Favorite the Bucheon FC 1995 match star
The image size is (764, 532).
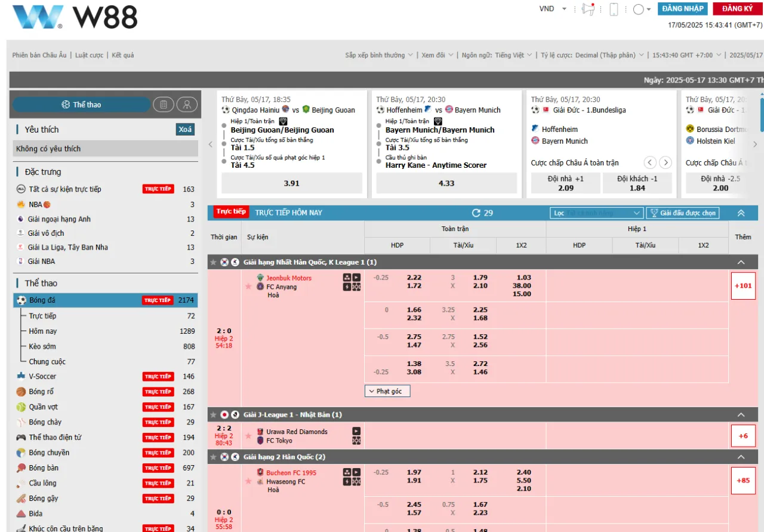[248, 481]
